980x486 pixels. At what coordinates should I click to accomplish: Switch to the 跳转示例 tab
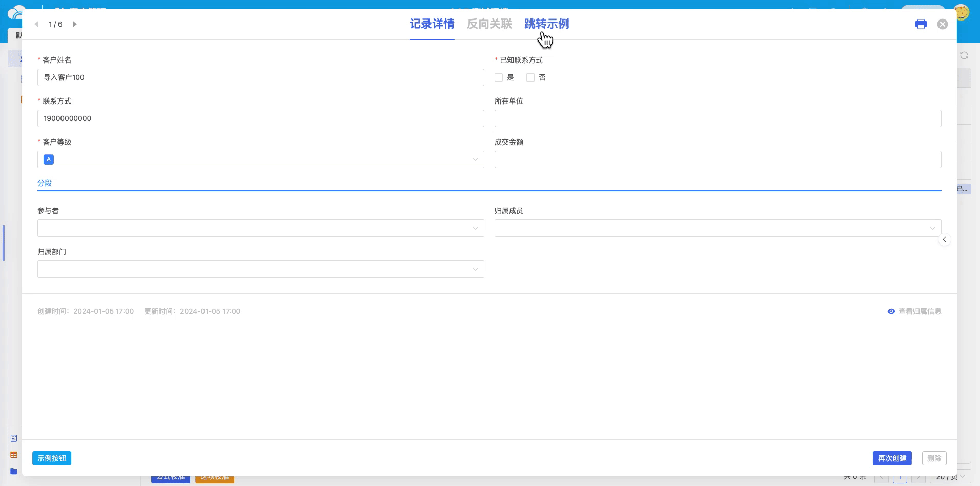[546, 24]
